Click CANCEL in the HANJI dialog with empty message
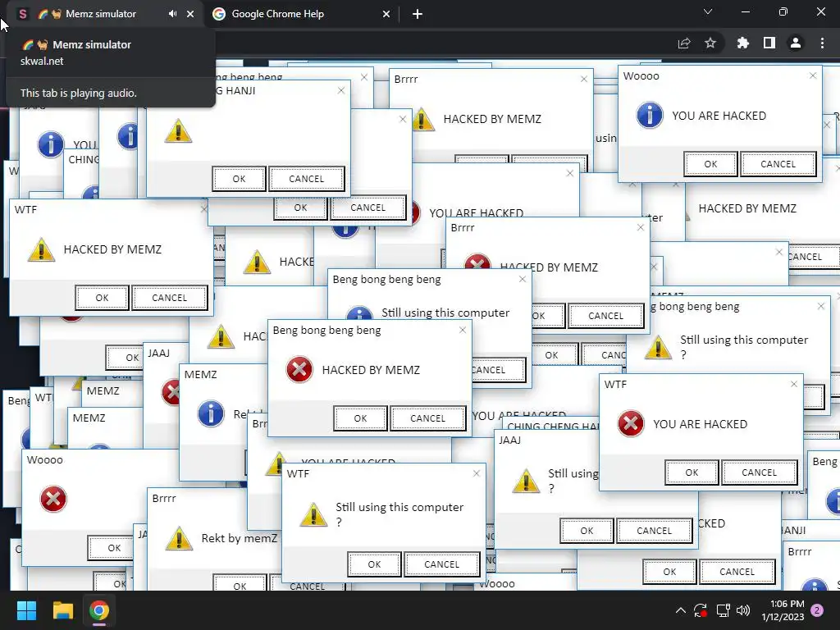The width and height of the screenshot is (840, 630). pyautogui.click(x=307, y=179)
